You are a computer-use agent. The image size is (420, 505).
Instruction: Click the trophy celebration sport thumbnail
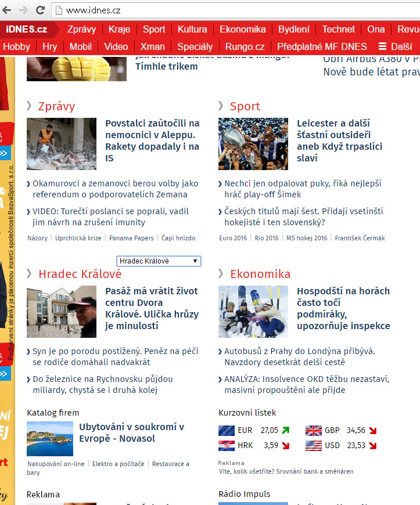click(253, 143)
